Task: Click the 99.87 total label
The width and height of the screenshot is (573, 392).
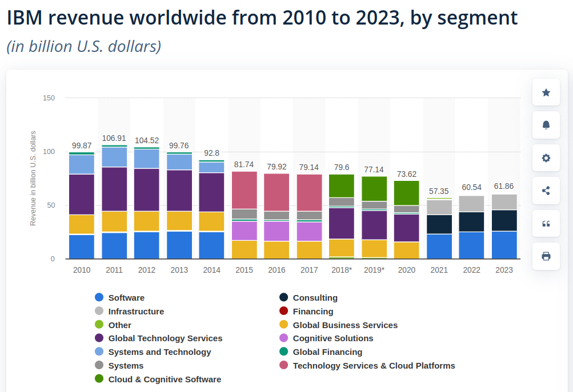Action: (x=82, y=146)
